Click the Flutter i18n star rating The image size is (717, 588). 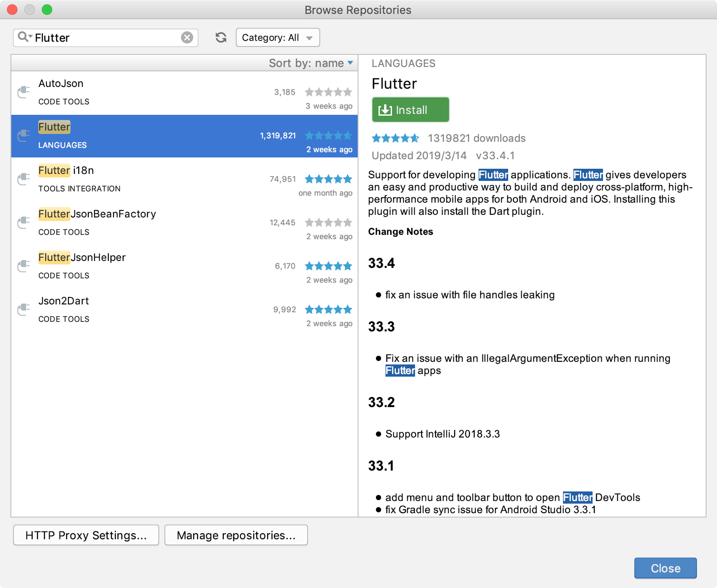click(328, 179)
